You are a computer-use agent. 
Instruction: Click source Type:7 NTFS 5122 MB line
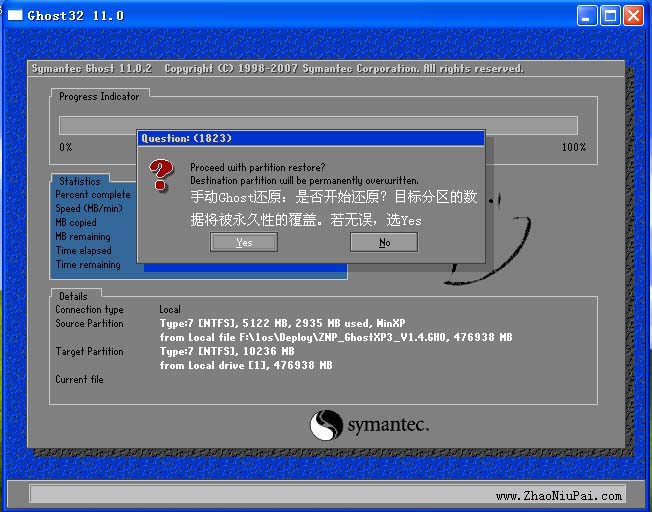[x=283, y=323]
